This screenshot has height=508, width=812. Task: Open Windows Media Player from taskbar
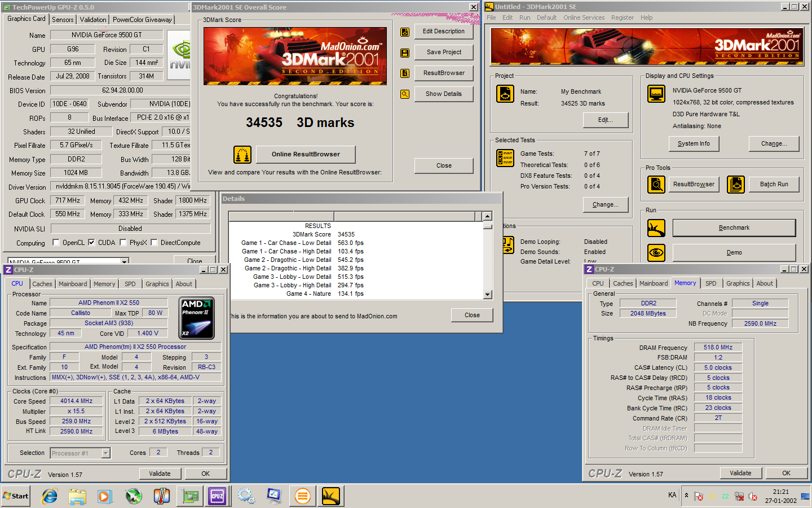(105, 496)
